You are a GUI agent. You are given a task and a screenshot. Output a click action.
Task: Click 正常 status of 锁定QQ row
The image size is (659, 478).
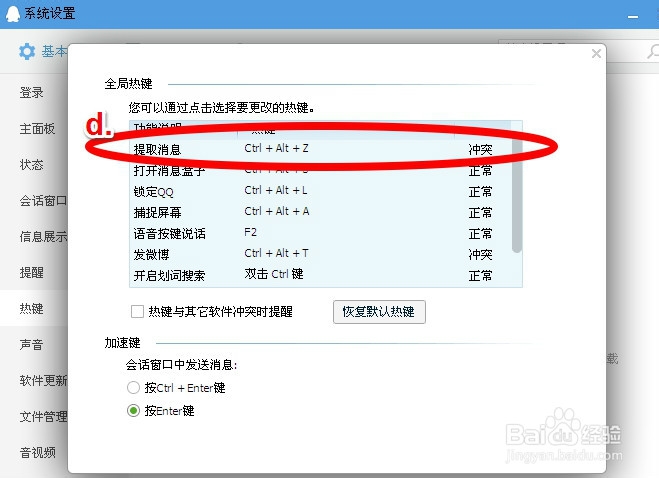pos(480,192)
